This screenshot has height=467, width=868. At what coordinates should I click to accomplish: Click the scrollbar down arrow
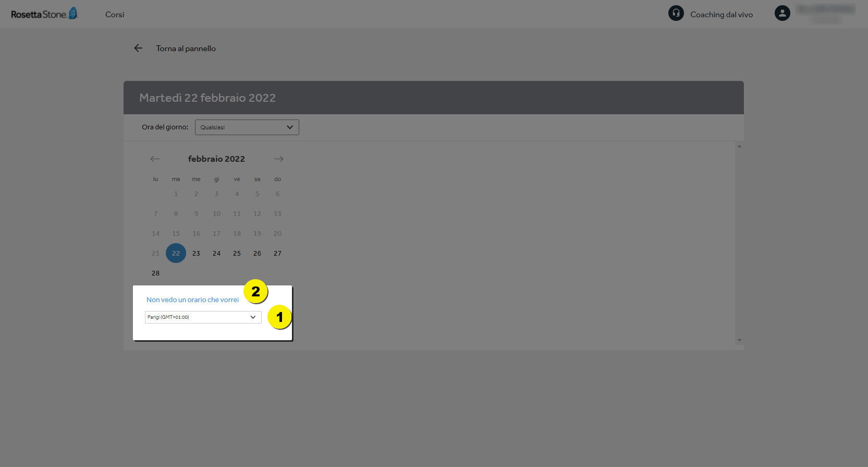pyautogui.click(x=739, y=340)
